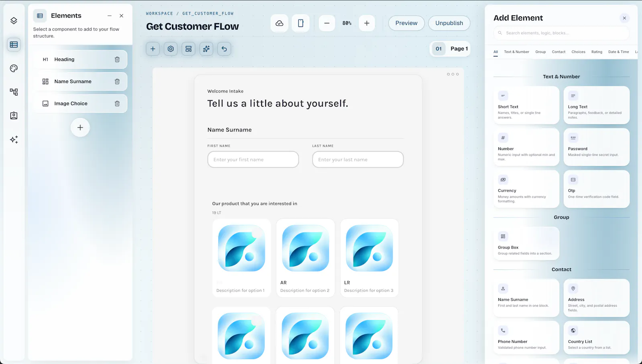642x364 pixels.
Task: Add a Password element
Action: pos(597,147)
